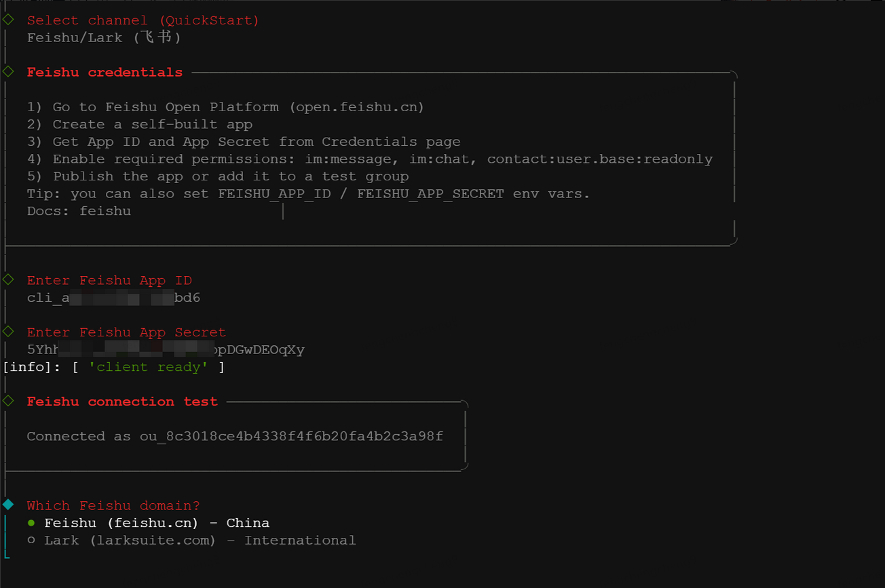Viewport: 885px width, 588px height.
Task: Click the App Secret value starting with 5Yh
Action: pyautogui.click(x=166, y=350)
